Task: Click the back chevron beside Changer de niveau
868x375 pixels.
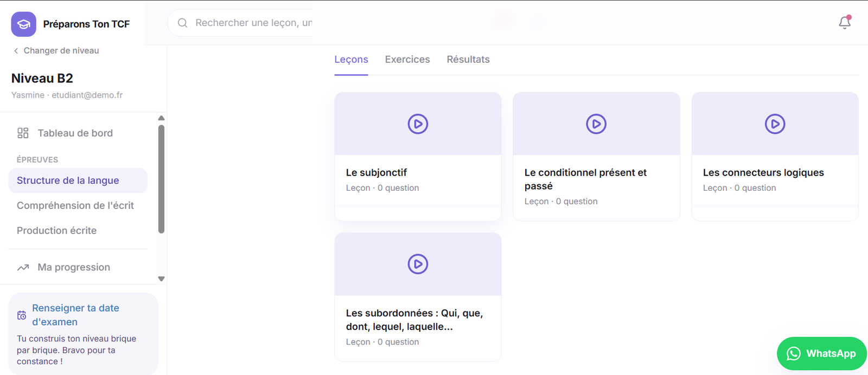Action: pos(16,51)
